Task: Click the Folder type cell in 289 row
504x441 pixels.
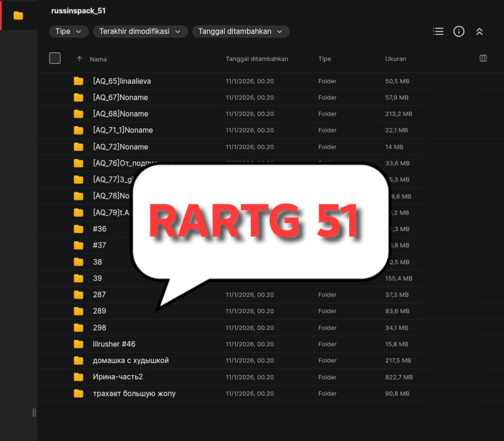Action: [327, 311]
